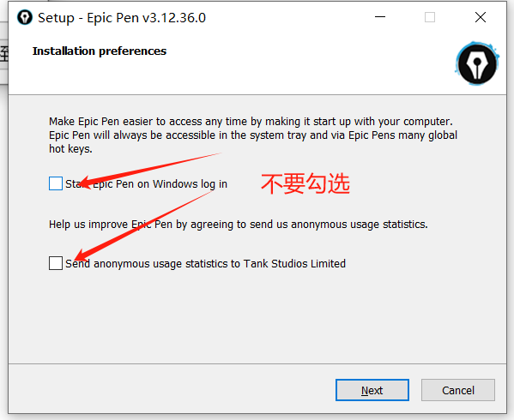Cancel the installation
514x420 pixels.
point(458,390)
